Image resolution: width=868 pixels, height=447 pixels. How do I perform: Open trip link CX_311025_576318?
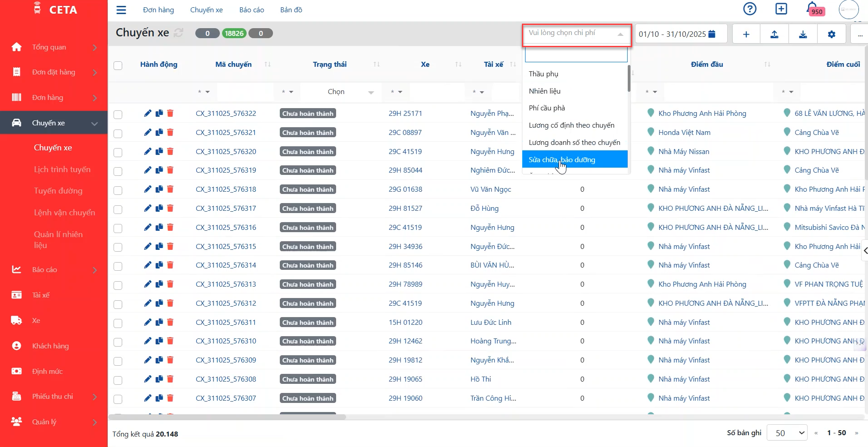click(226, 189)
